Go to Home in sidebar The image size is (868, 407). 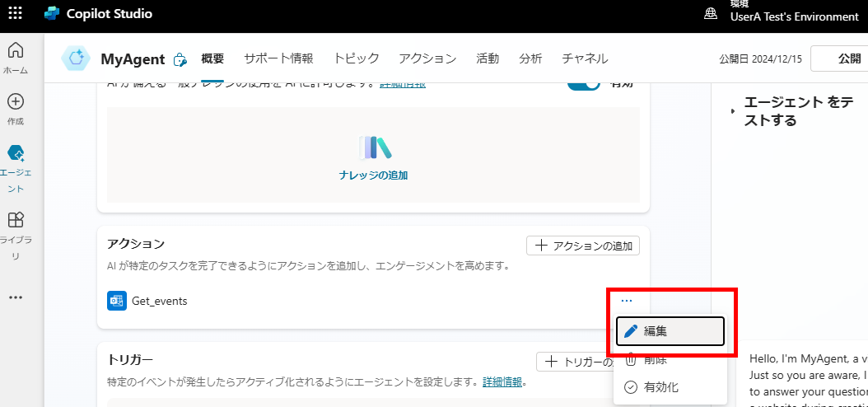(x=15, y=56)
